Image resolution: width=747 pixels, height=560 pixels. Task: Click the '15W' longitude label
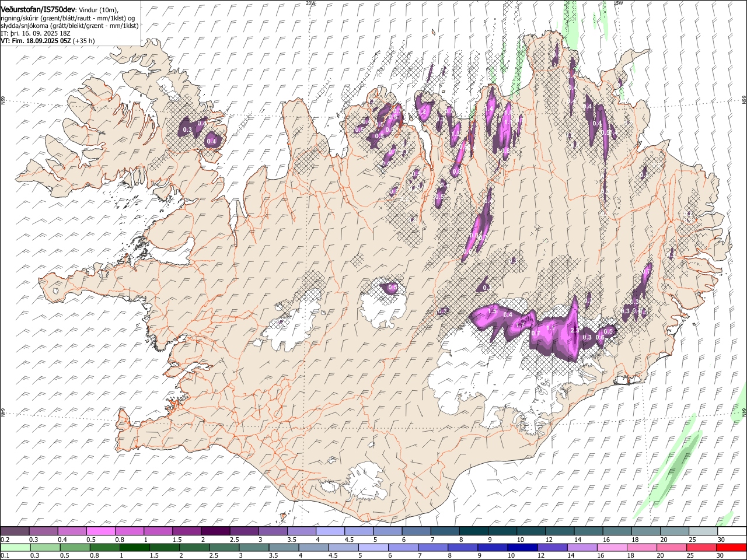618,3
